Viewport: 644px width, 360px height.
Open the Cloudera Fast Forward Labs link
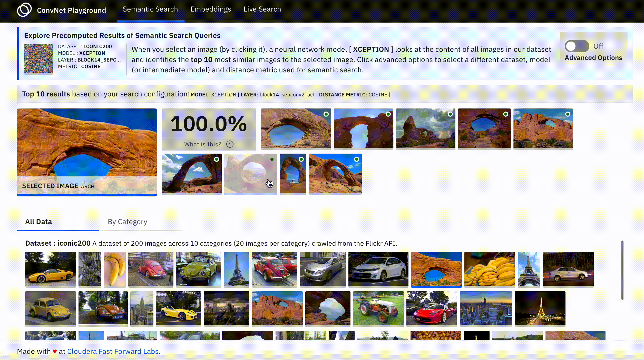[x=113, y=351]
